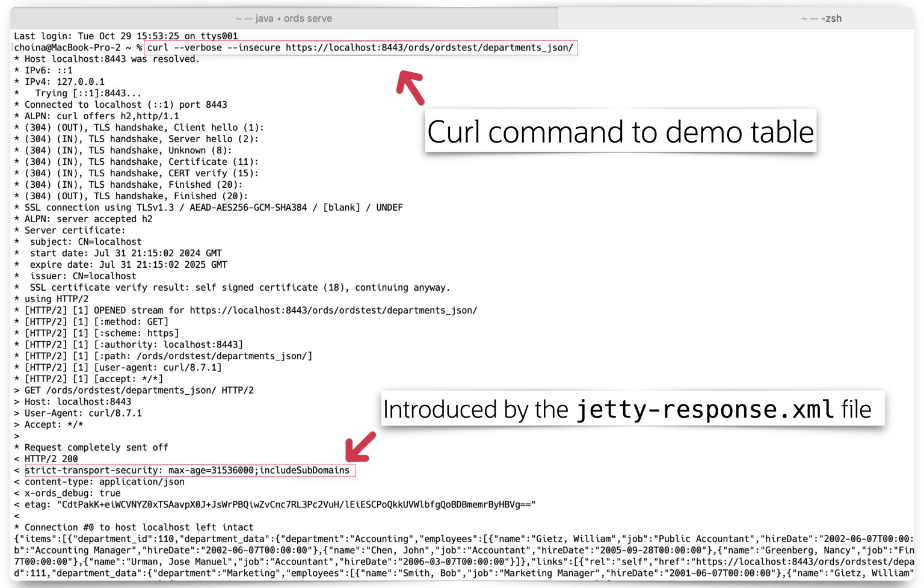Select the GET /ords/ordstest request line

click(x=132, y=390)
